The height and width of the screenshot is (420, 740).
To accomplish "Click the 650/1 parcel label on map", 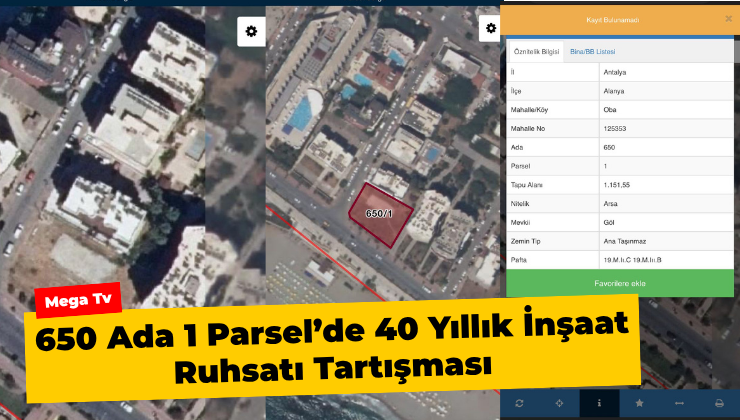I will point(379,214).
